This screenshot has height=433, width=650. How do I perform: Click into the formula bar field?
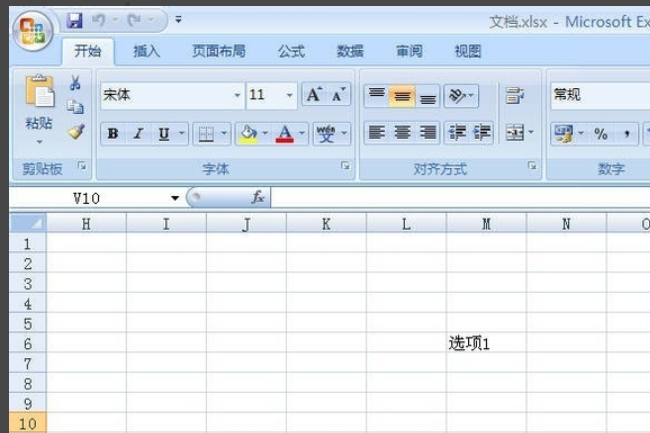pos(460,198)
